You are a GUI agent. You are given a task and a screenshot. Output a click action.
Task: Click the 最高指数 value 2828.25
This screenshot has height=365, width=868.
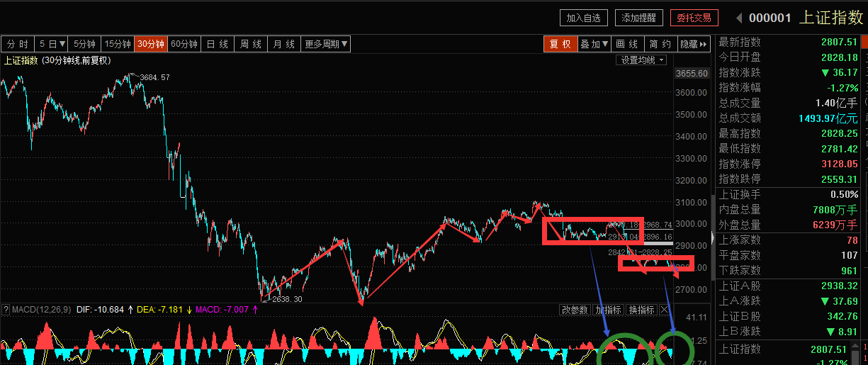[840, 133]
